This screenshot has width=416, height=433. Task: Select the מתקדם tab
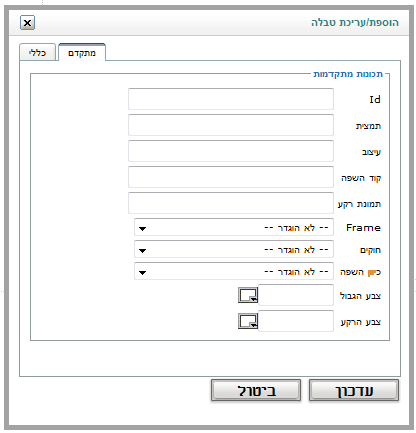82,53
